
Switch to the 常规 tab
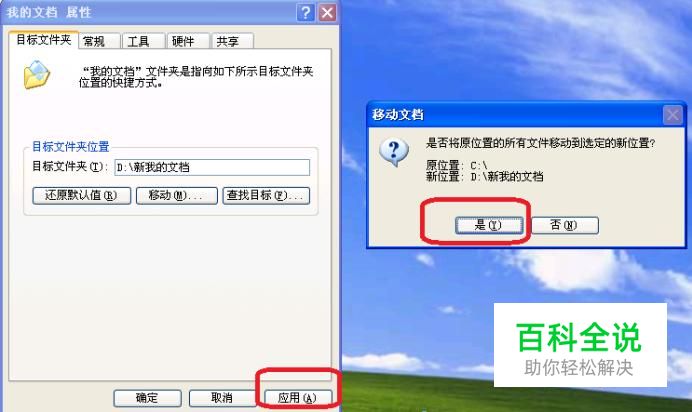click(x=99, y=41)
